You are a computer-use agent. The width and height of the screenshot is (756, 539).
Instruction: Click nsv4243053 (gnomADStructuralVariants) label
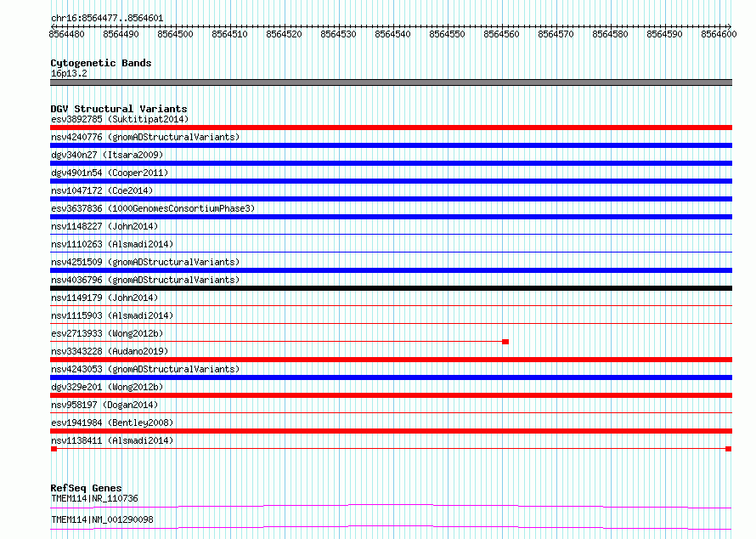[145, 369]
